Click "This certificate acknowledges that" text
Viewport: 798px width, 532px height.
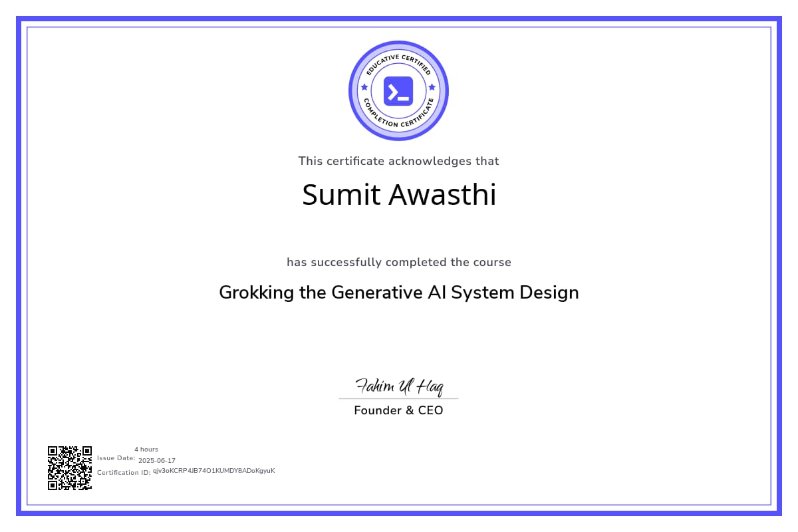(398, 161)
